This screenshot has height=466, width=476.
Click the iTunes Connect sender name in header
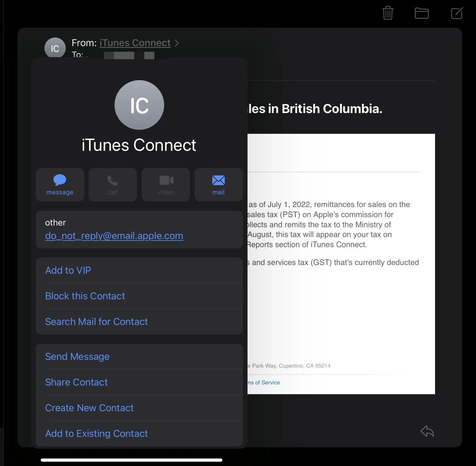[x=135, y=43]
